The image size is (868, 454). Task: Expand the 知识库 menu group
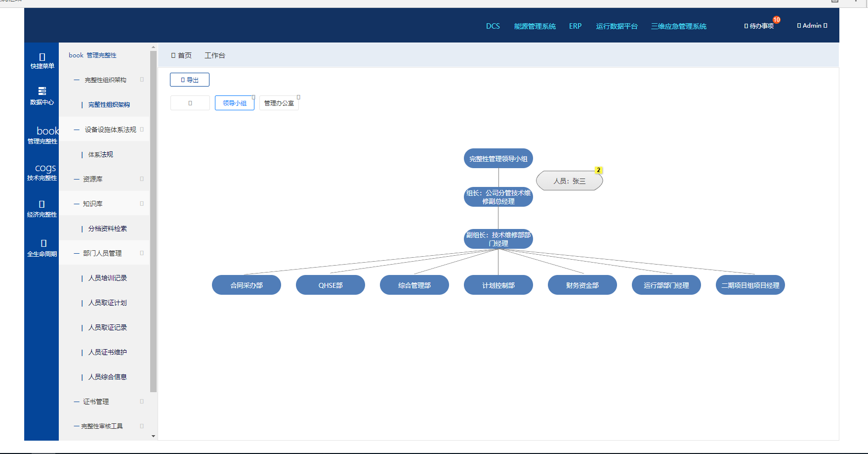104,204
